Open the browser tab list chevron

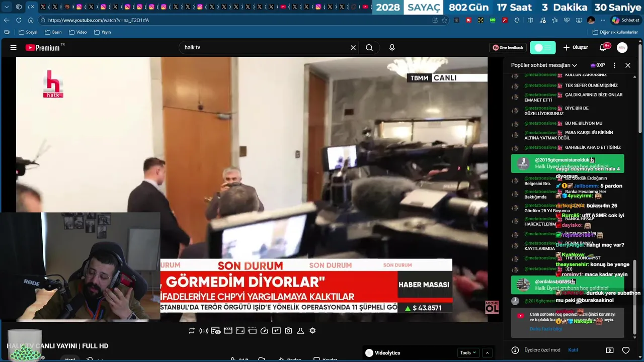tap(7, 7)
